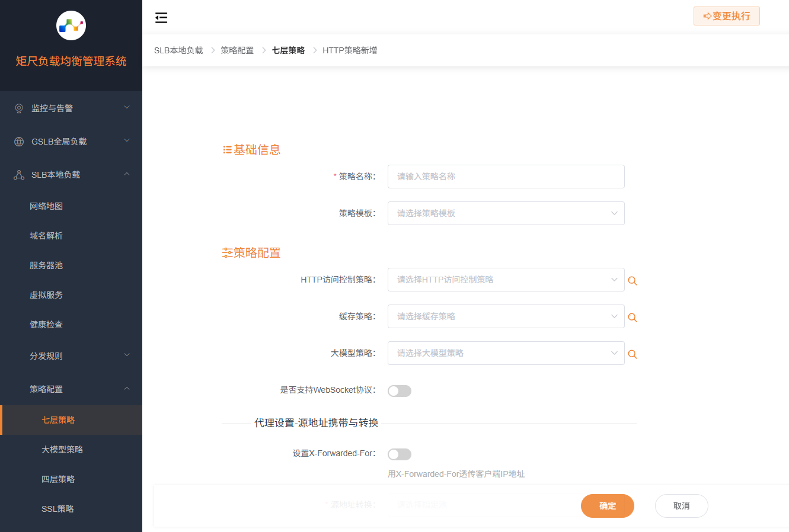Click the sidebar collapse icon at top
The image size is (789, 532).
coord(161,18)
